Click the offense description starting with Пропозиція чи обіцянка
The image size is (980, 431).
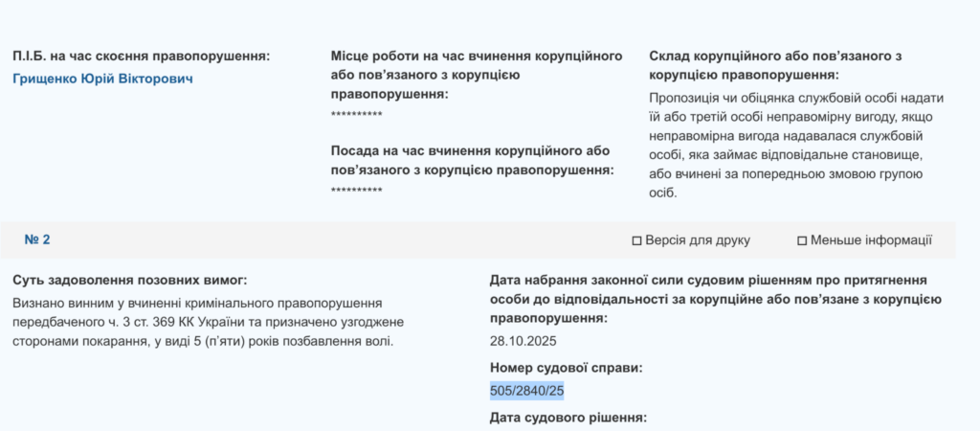tap(797, 146)
